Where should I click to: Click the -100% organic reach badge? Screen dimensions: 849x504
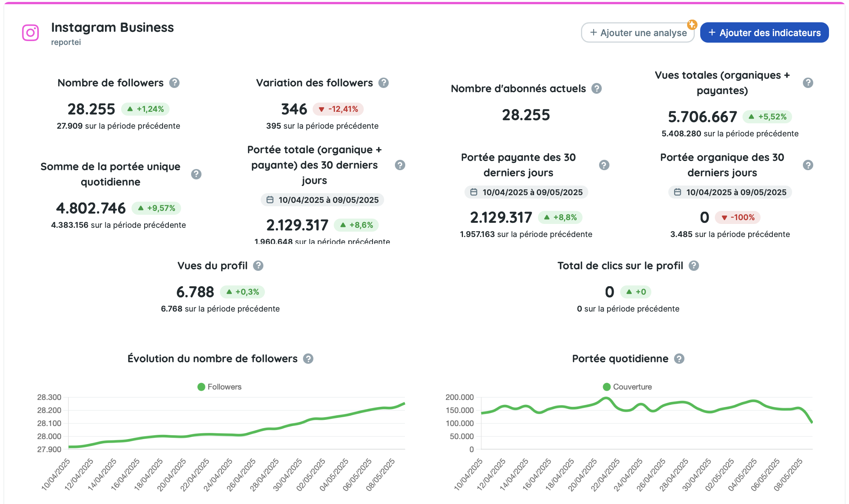click(x=737, y=217)
